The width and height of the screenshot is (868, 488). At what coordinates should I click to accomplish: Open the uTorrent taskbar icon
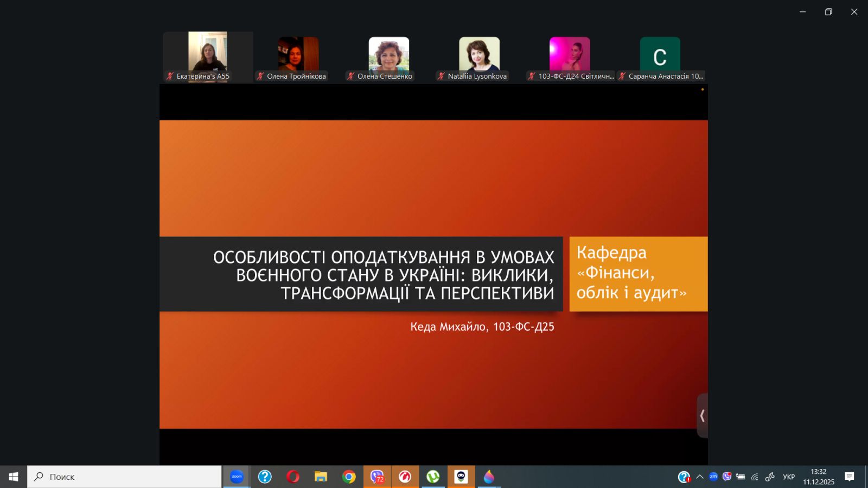[x=433, y=477]
